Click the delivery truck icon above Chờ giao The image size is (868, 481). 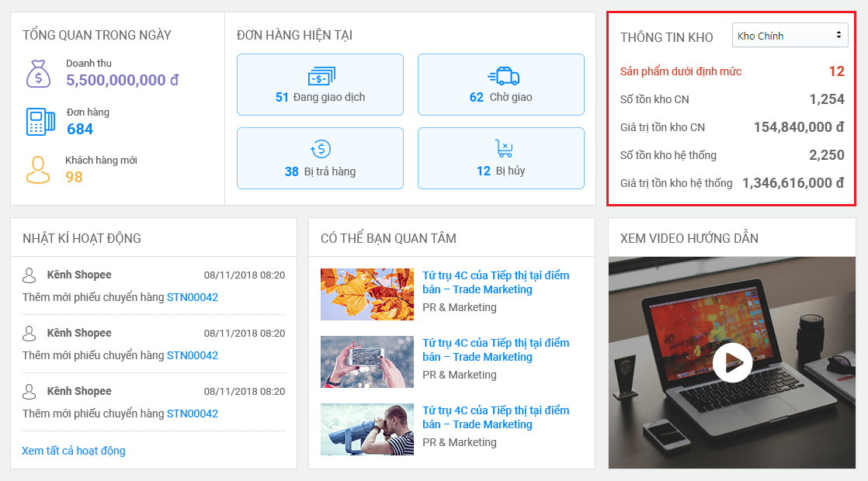503,76
